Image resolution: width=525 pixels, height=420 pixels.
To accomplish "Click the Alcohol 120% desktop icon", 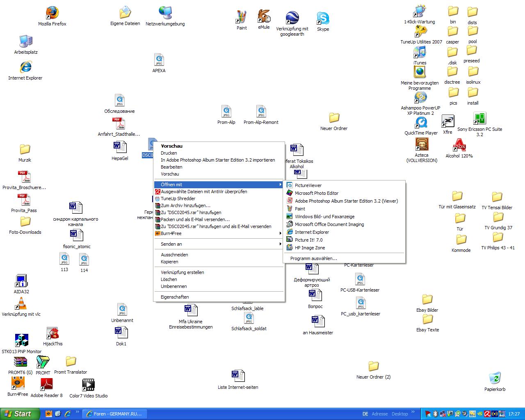I will pyautogui.click(x=459, y=146).
